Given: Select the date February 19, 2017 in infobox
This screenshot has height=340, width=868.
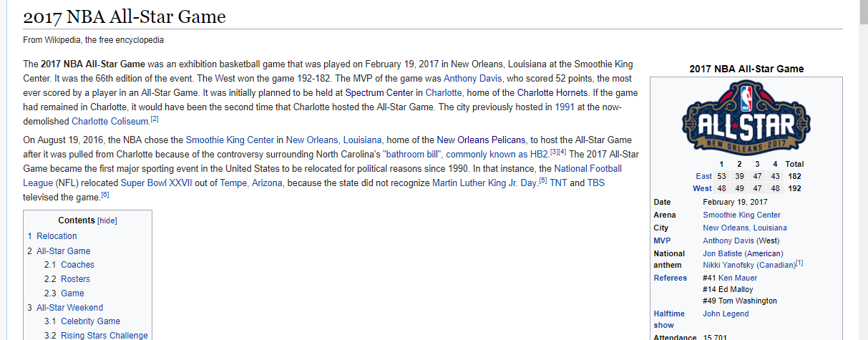Looking at the screenshot, I should [735, 202].
